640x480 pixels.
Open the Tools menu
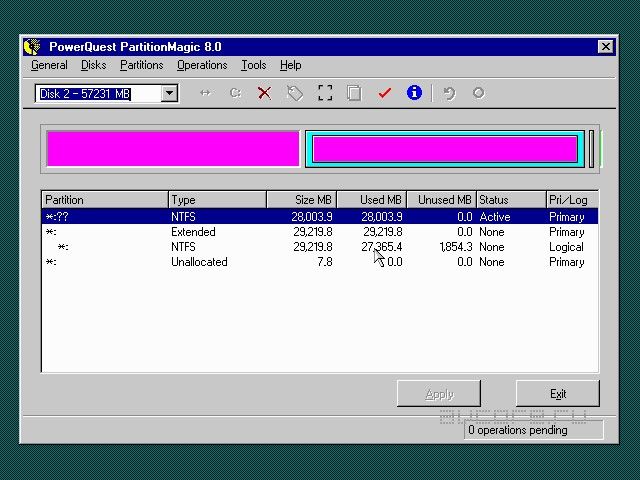pyautogui.click(x=253, y=65)
